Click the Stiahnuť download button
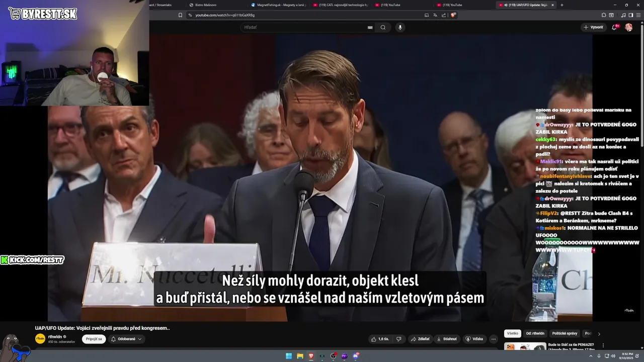 (x=447, y=339)
